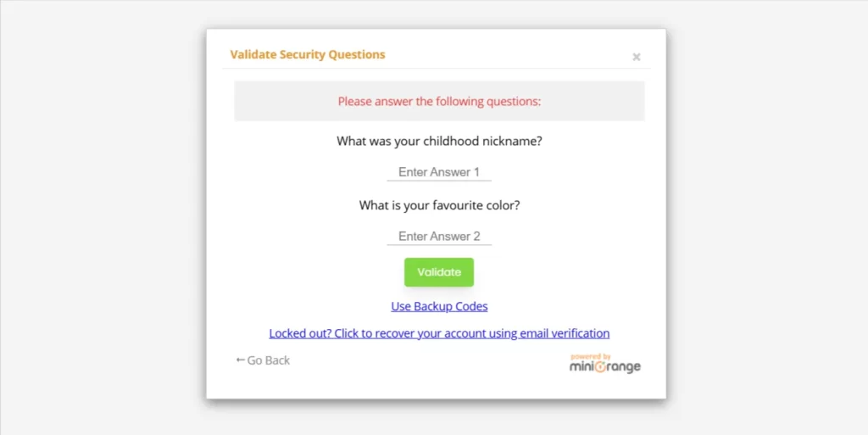This screenshot has width=868, height=435.
Task: Open the Use Backup Codes link
Action: point(439,306)
